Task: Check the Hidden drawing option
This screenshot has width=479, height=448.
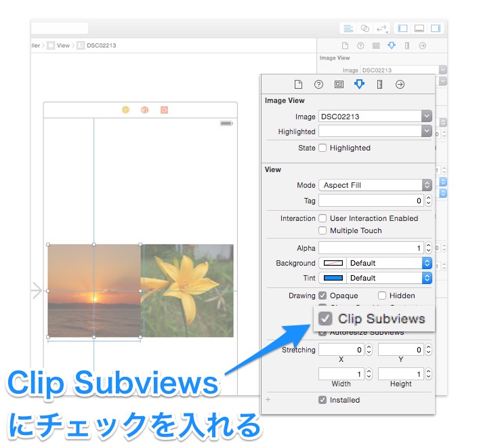Action: [x=382, y=296]
